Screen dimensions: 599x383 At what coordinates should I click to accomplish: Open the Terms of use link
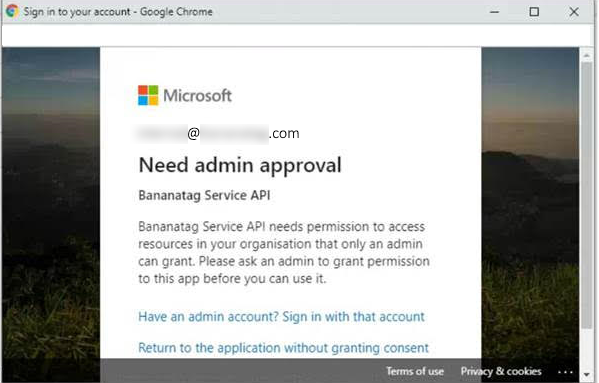[x=415, y=371]
